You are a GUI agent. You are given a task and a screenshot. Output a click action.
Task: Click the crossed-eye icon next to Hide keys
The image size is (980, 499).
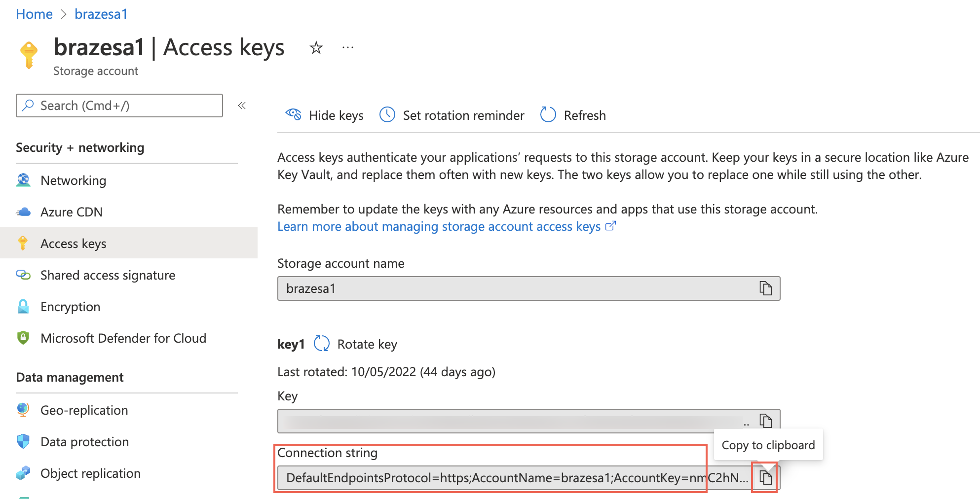[x=293, y=114]
